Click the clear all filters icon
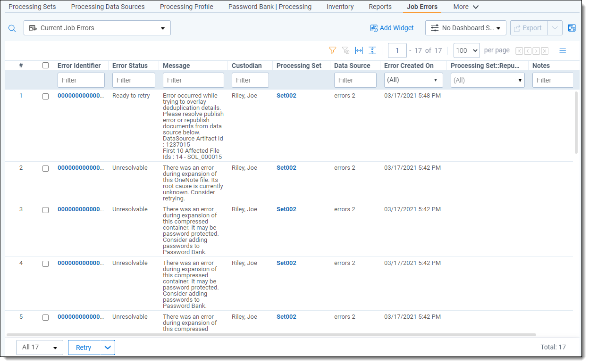 click(x=345, y=50)
